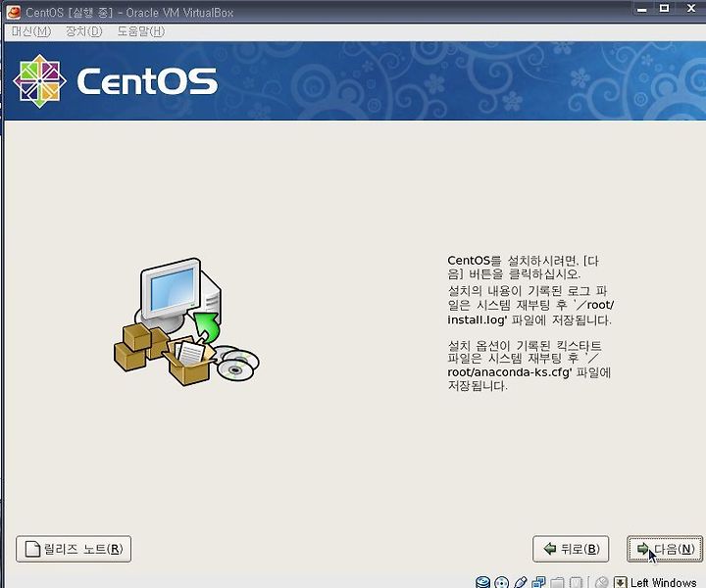Click the mouse integration status icon

[x=602, y=582]
